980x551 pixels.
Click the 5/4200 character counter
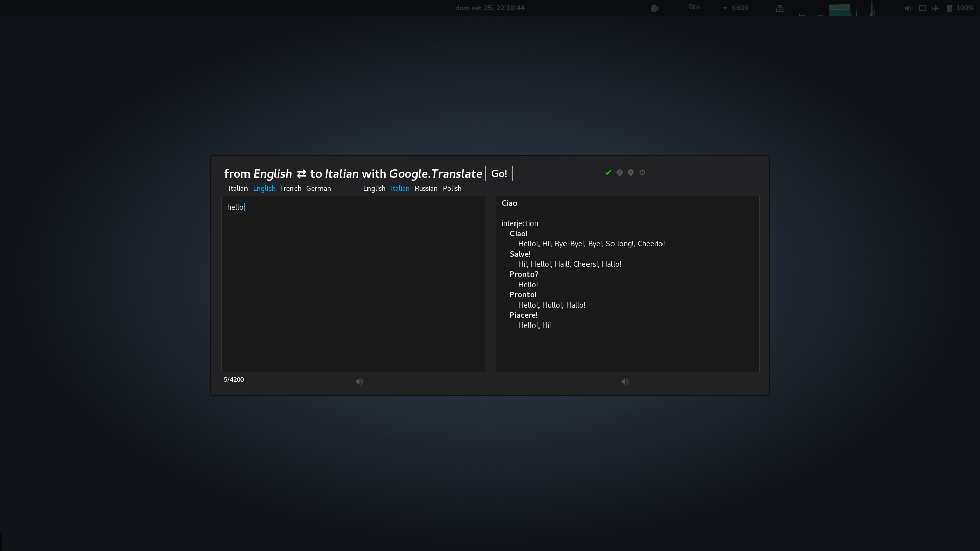(234, 380)
